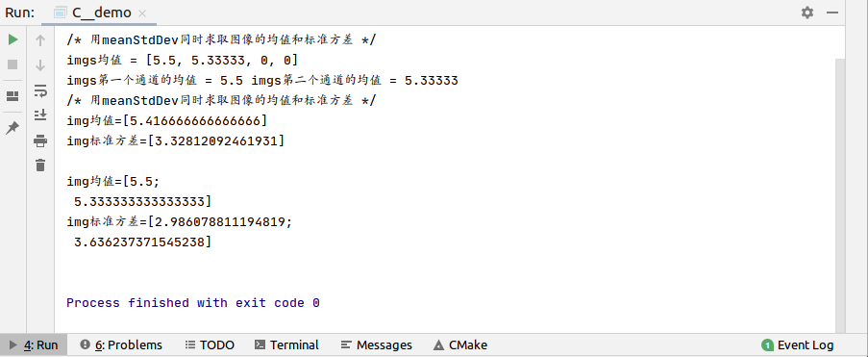Hide the Run tool window
This screenshot has width=868, height=357.
832,13
